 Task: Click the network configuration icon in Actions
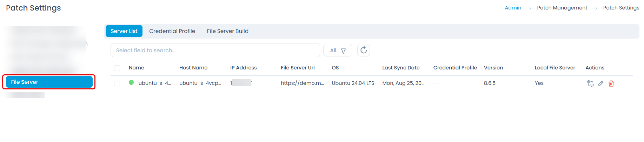(590, 83)
